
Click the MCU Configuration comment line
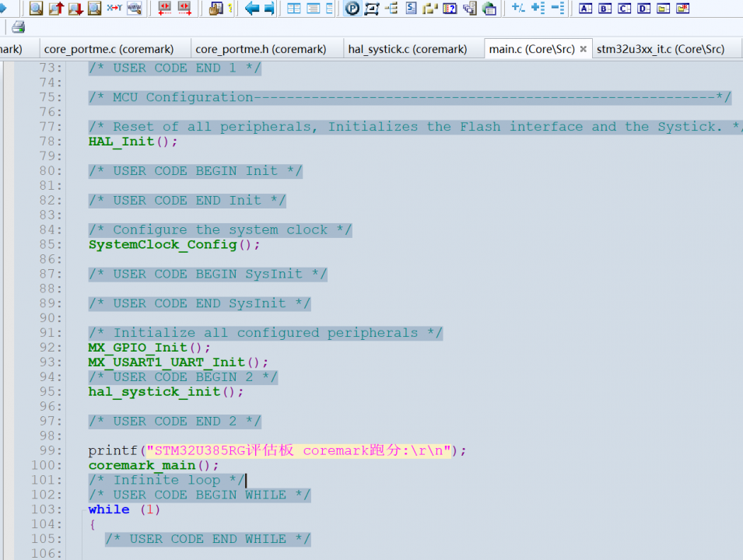point(410,97)
